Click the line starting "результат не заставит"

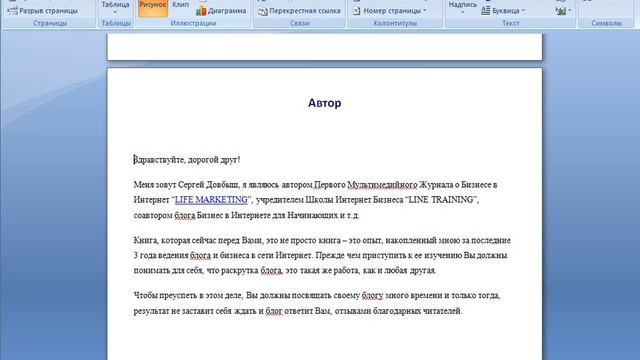[298, 311]
